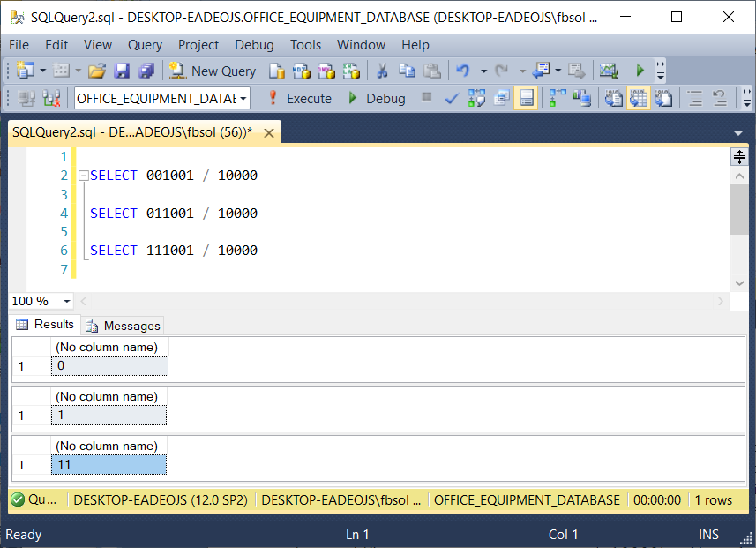Viewport: 756px width, 548px height.
Task: Toggle Results to Text output mode
Action: click(614, 98)
